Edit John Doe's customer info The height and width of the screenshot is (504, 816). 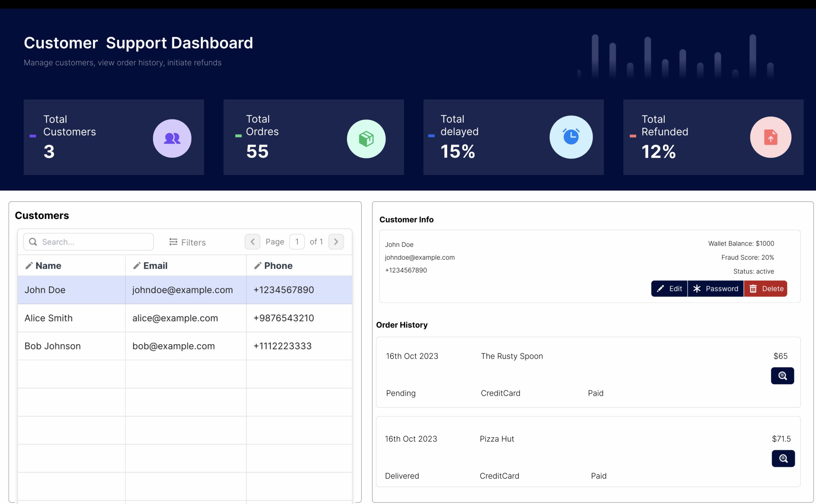[x=669, y=288]
